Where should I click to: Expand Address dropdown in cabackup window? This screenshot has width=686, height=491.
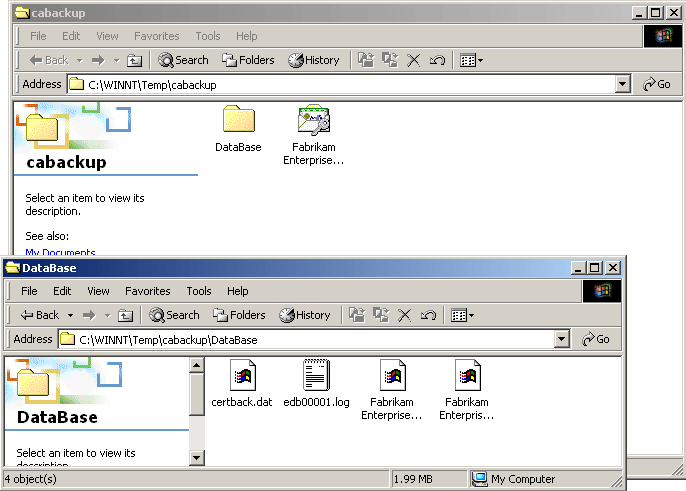(623, 85)
